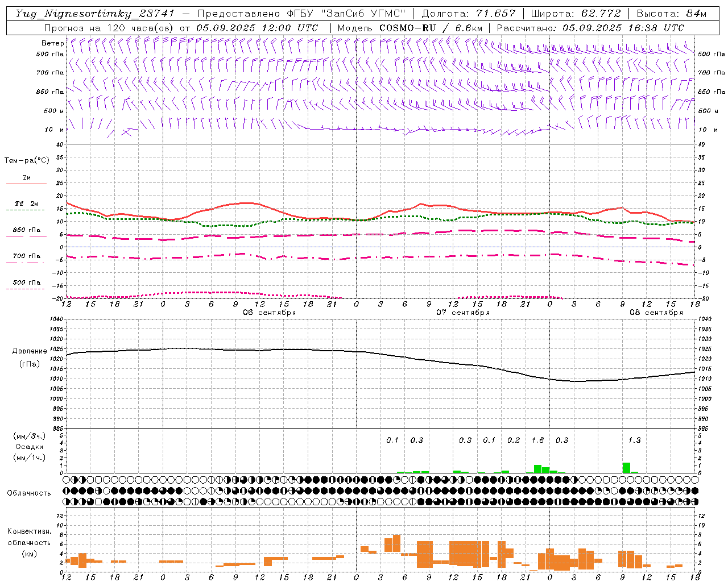728x582 pixels.
Task: Click the latitude value Широта: 62.772
Action: click(577, 14)
